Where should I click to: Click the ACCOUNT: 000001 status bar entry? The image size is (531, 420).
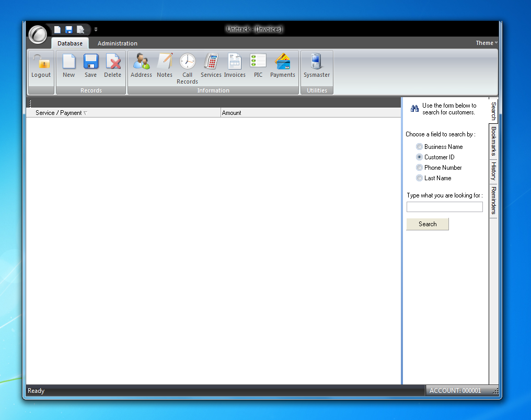(455, 391)
